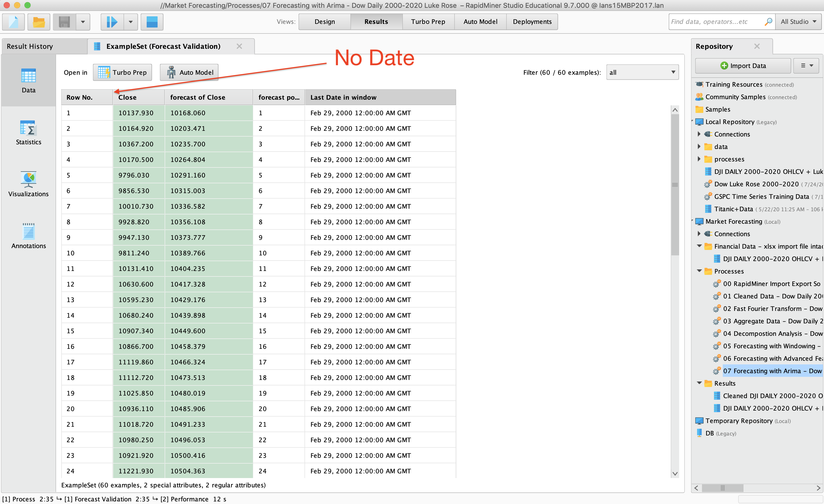Open the Data view in sidebar
824x504 pixels.
(x=28, y=80)
